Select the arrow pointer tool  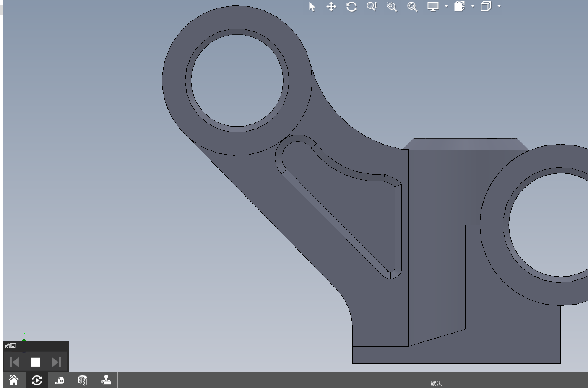click(x=312, y=7)
